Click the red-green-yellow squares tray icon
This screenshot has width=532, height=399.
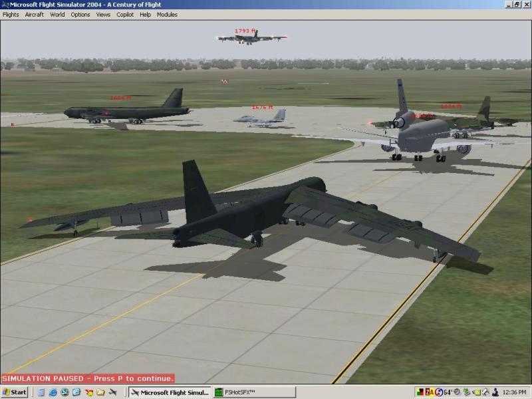tap(420, 392)
